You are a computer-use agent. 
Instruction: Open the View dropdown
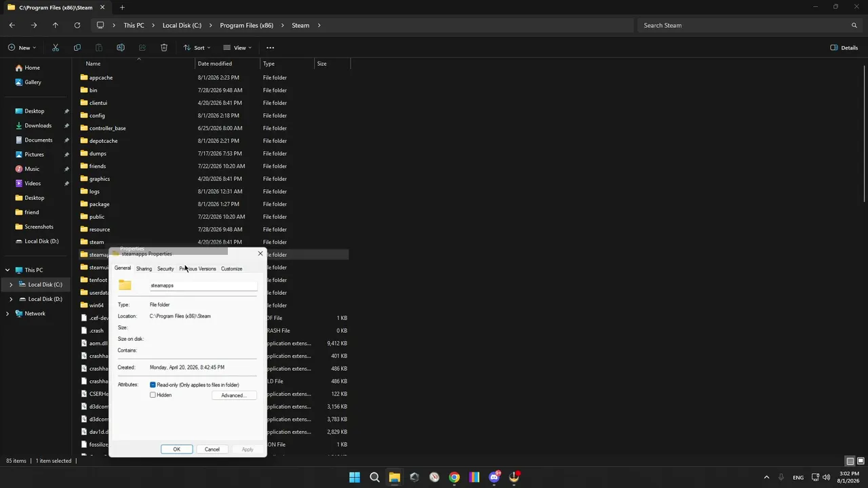pos(237,47)
